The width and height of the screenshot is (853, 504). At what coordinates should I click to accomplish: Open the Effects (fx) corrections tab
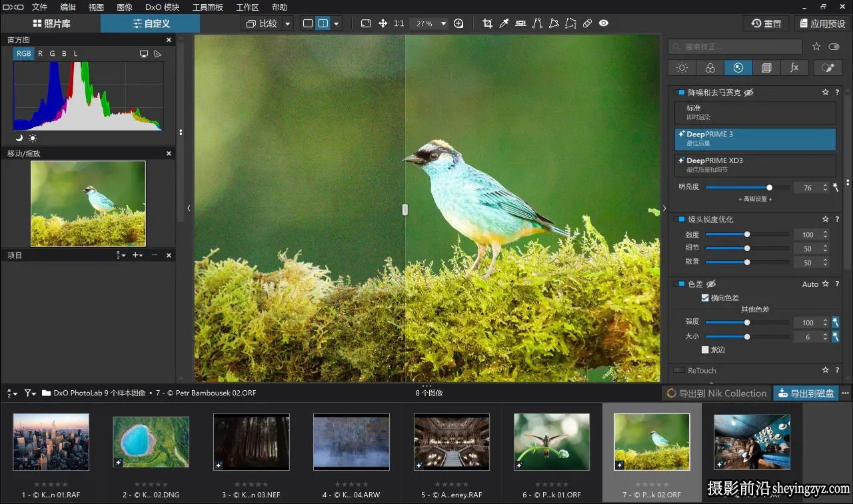(794, 68)
